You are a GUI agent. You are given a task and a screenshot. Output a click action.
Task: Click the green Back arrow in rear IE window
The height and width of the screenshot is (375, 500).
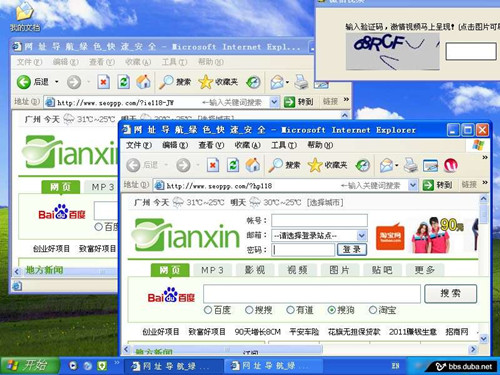pos(24,82)
